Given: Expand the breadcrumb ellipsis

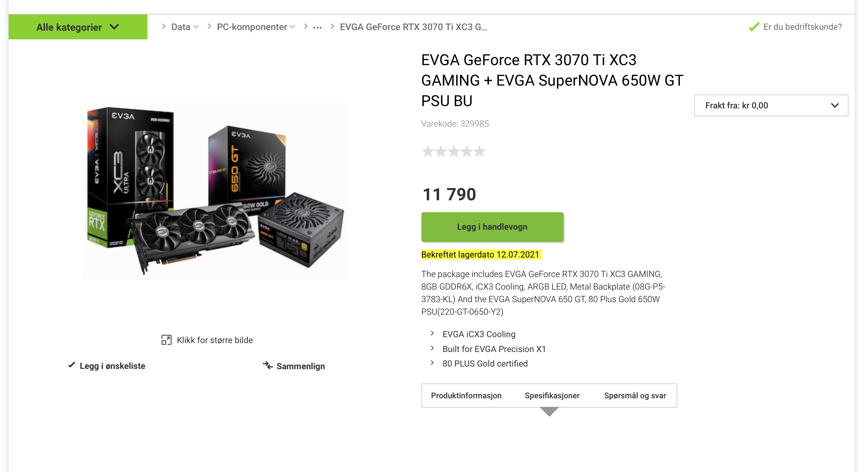Looking at the screenshot, I should point(317,27).
